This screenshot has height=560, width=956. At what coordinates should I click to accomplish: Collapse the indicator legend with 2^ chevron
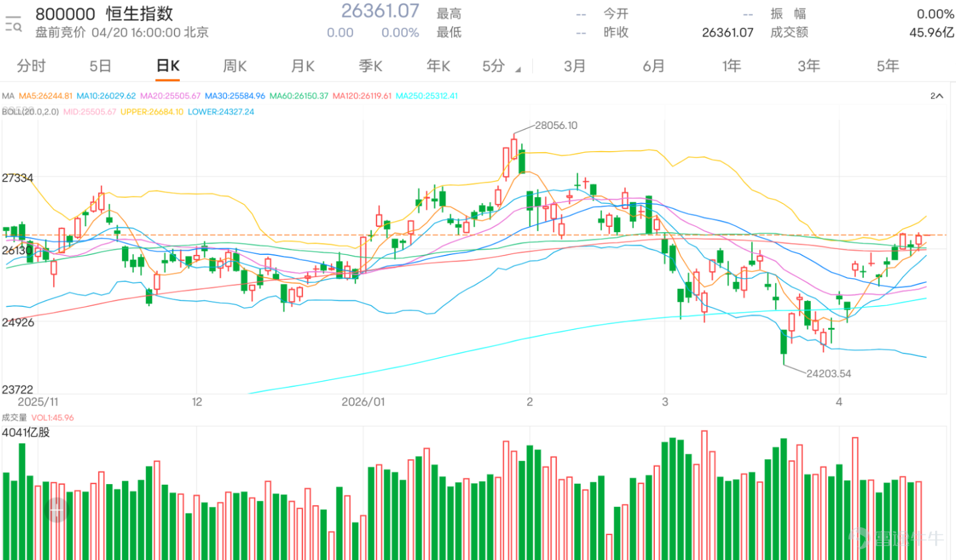point(936,96)
